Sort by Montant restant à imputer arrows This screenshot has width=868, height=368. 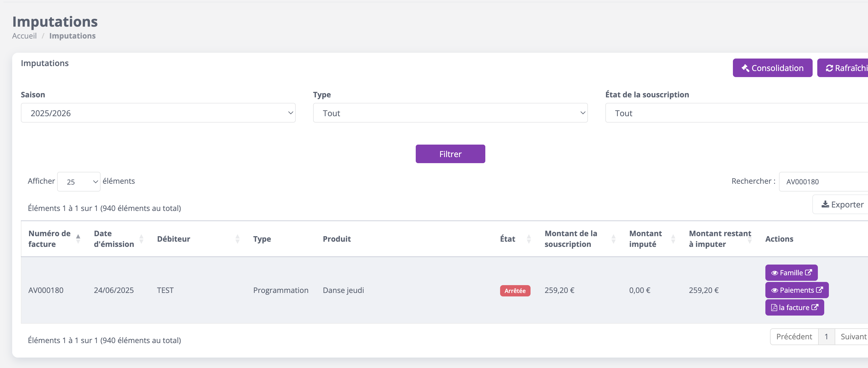click(749, 239)
